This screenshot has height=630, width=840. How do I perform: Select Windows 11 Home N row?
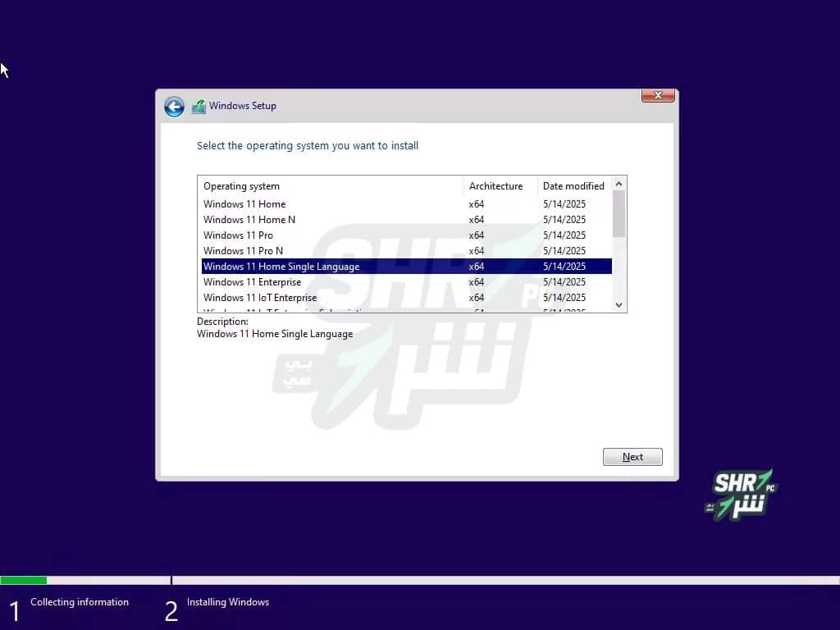(x=406, y=220)
